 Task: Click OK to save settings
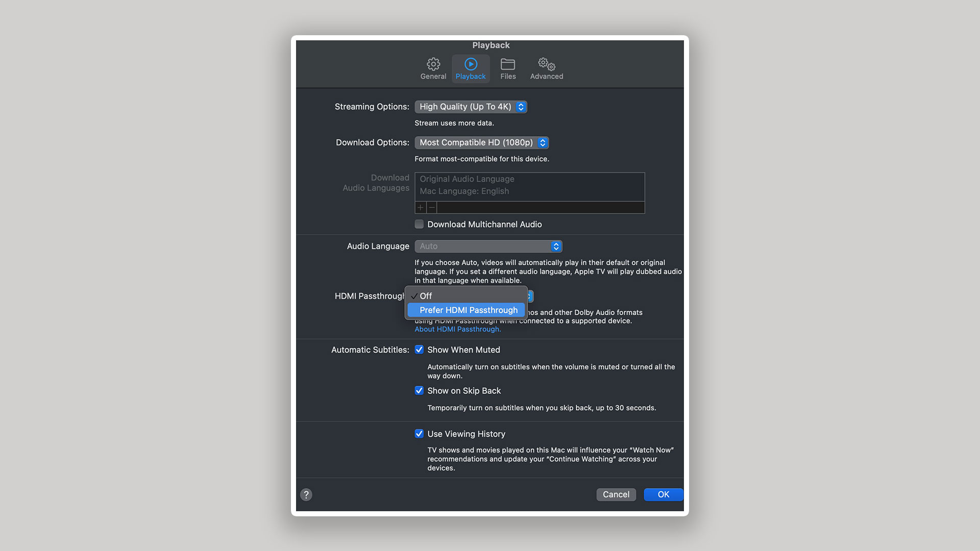(x=663, y=494)
